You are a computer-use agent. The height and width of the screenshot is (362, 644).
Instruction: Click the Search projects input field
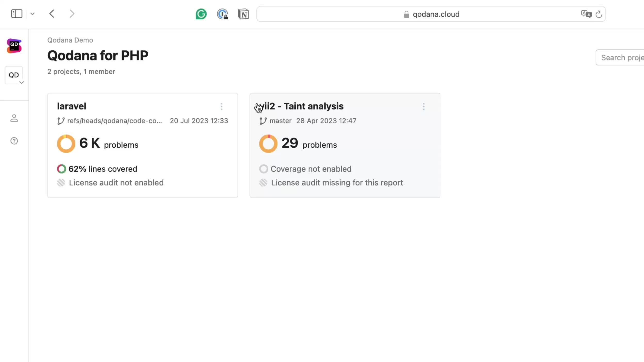622,58
